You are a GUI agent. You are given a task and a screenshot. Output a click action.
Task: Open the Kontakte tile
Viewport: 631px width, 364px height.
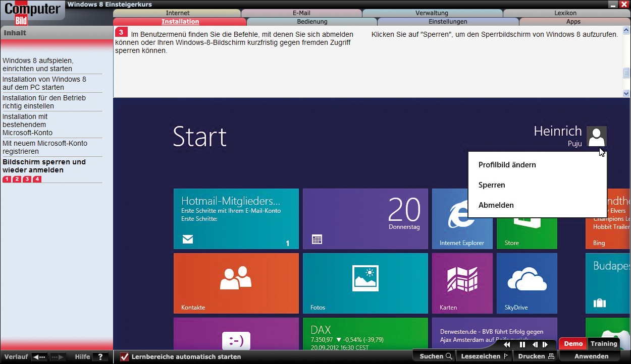coord(236,283)
